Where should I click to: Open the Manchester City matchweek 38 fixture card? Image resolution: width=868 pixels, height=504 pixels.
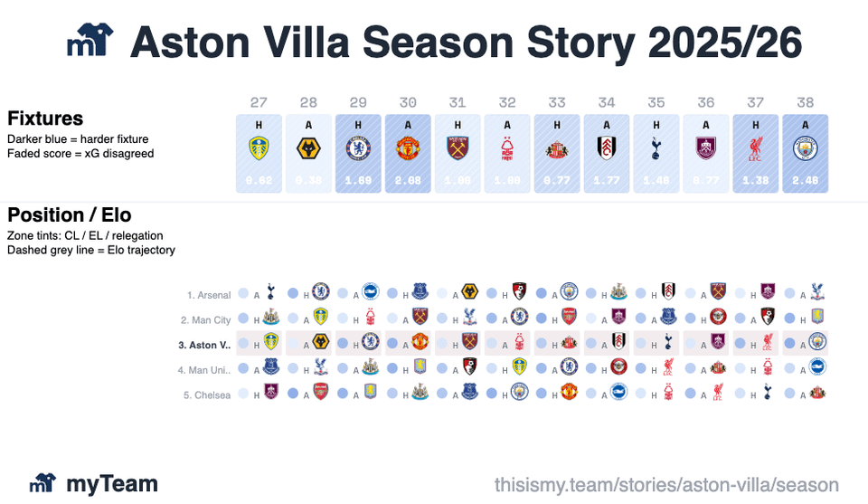point(806,153)
